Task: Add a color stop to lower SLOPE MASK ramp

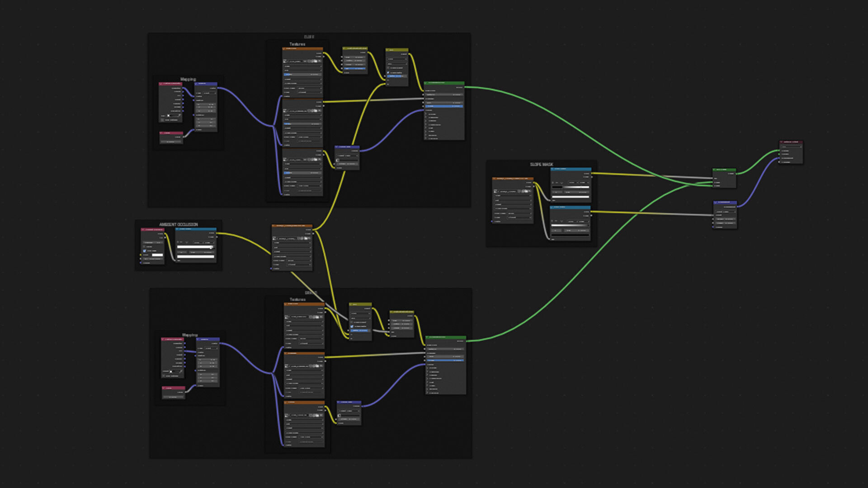Action: (x=552, y=221)
